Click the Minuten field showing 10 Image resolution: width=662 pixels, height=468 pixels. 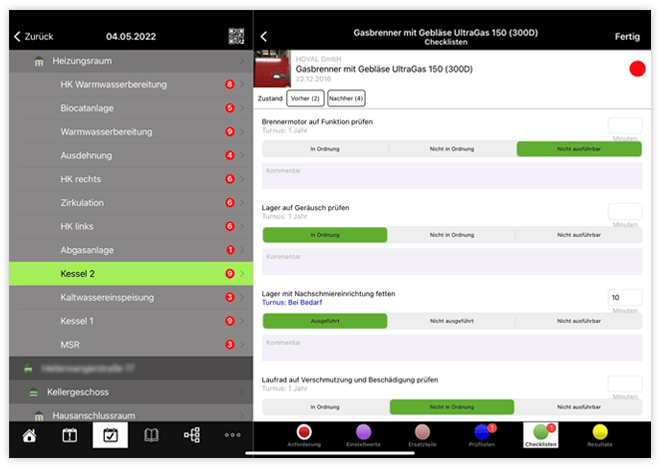coord(625,297)
